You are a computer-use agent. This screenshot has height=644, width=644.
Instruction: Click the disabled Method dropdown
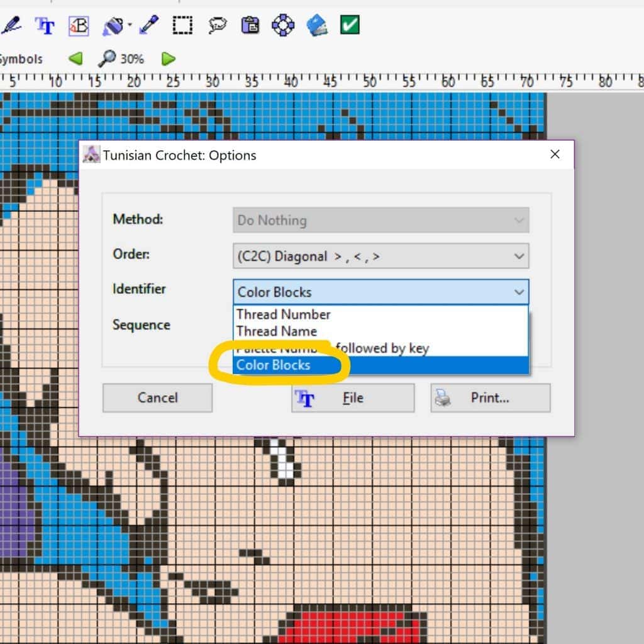click(380, 220)
